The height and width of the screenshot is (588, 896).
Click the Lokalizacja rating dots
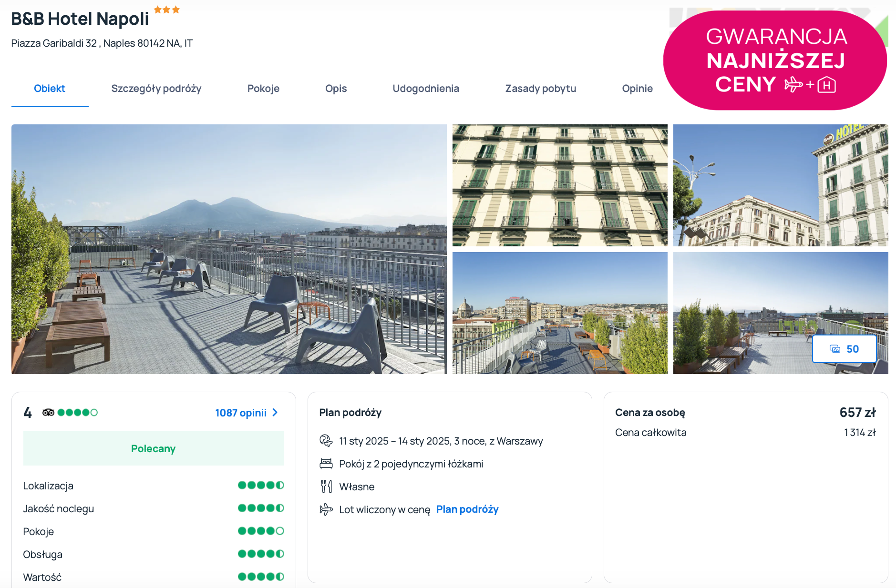pos(261,485)
